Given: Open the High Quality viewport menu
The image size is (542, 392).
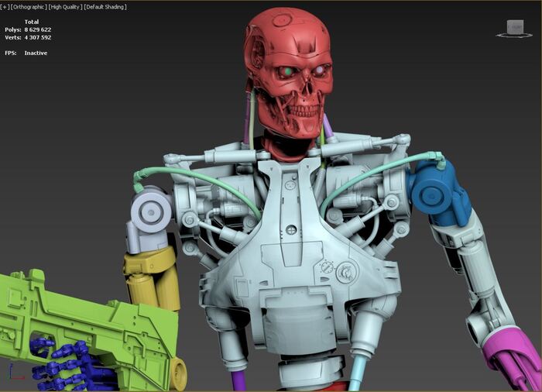Looking at the screenshot, I should point(66,7).
